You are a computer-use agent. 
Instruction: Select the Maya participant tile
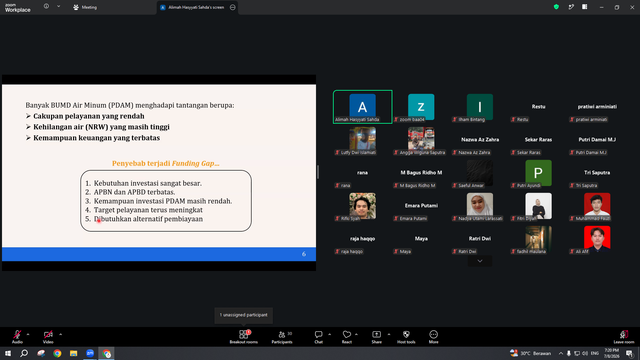coord(421,239)
